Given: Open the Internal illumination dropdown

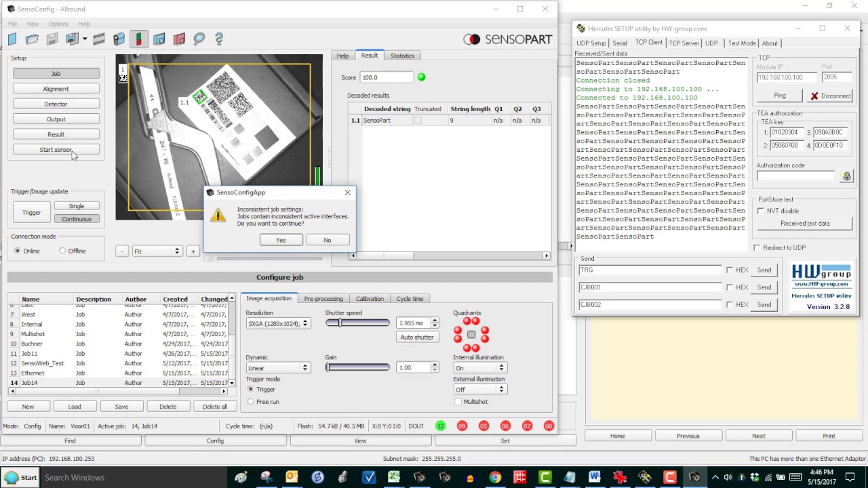Looking at the screenshot, I should pyautogui.click(x=480, y=368).
